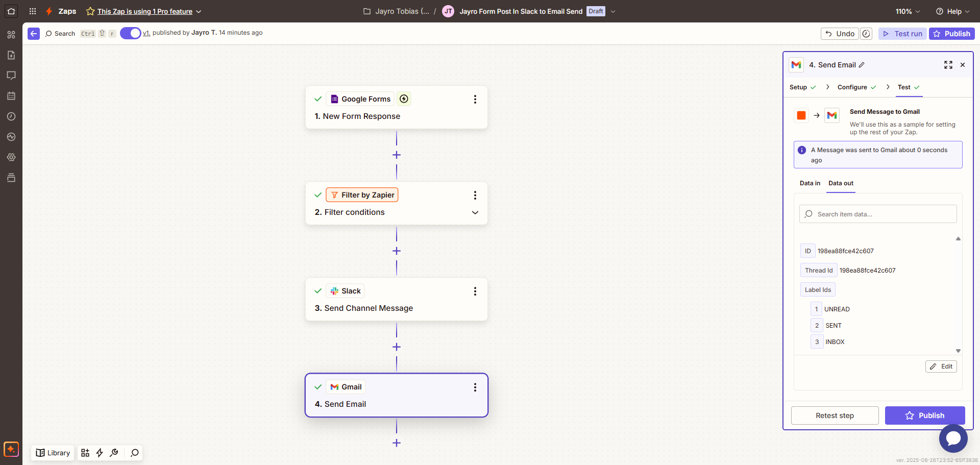Open the history clock sidebar icon
This screenshot has width=980, height=465.
coord(11,116)
